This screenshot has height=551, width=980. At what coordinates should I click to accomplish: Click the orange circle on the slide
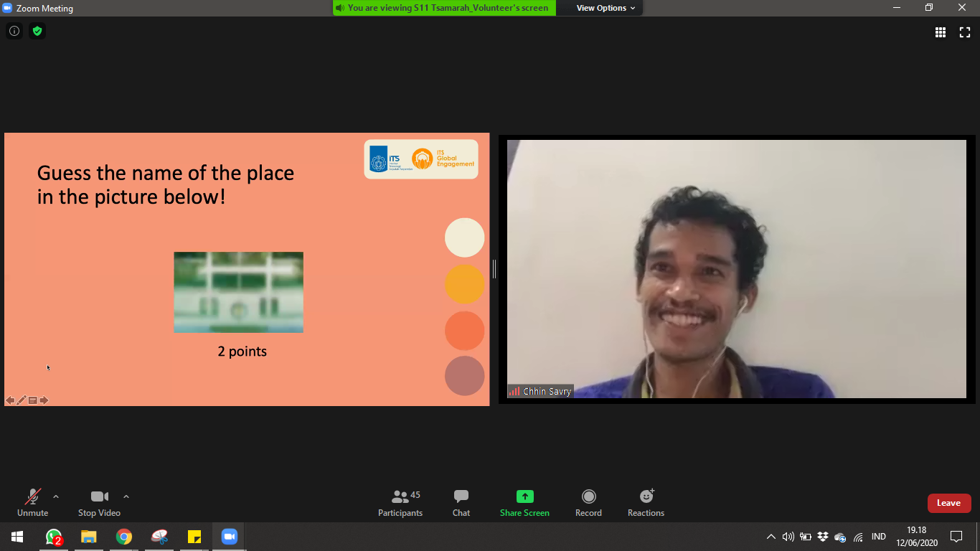[x=464, y=284]
